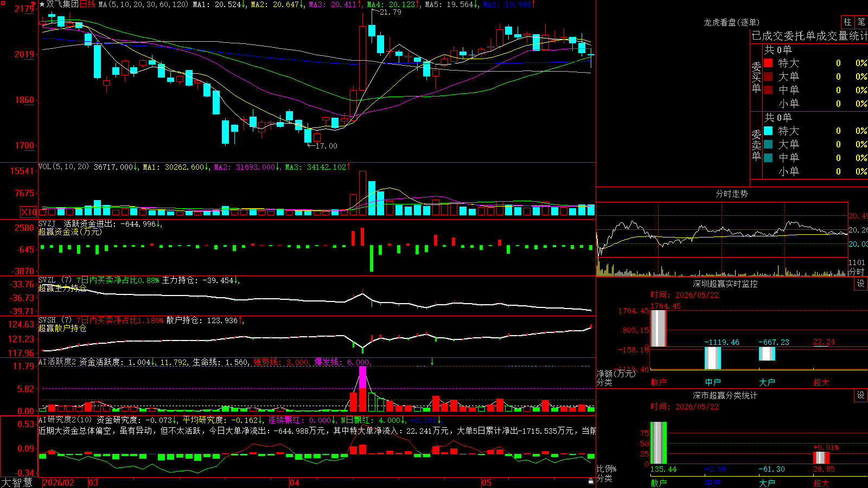Screen dimensions: 868x488
Task: Click the 爆发线: 6.000 label
Action: (x=342, y=362)
